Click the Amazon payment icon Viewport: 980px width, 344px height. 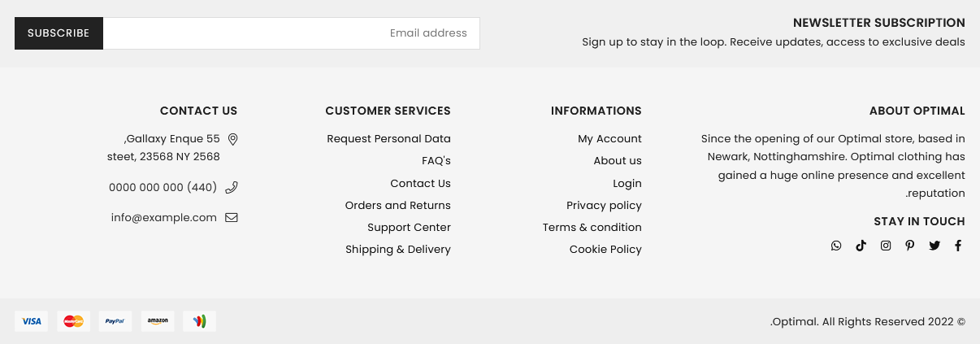[158, 321]
